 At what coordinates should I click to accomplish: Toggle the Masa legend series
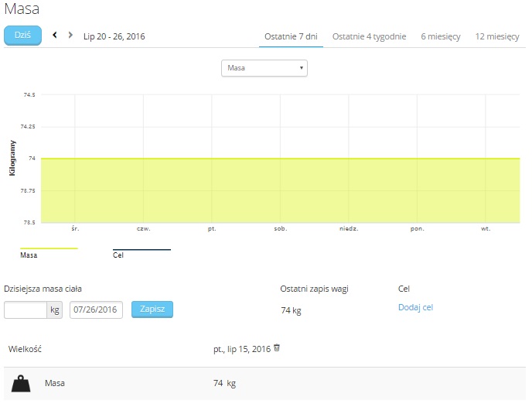tap(29, 255)
